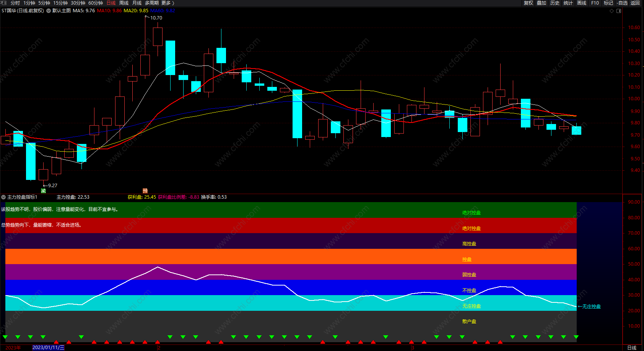Toggle the side panel icon on chart top-right
Image resolution: width=644 pixels, height=351 pixels.
pyautogui.click(x=619, y=11)
